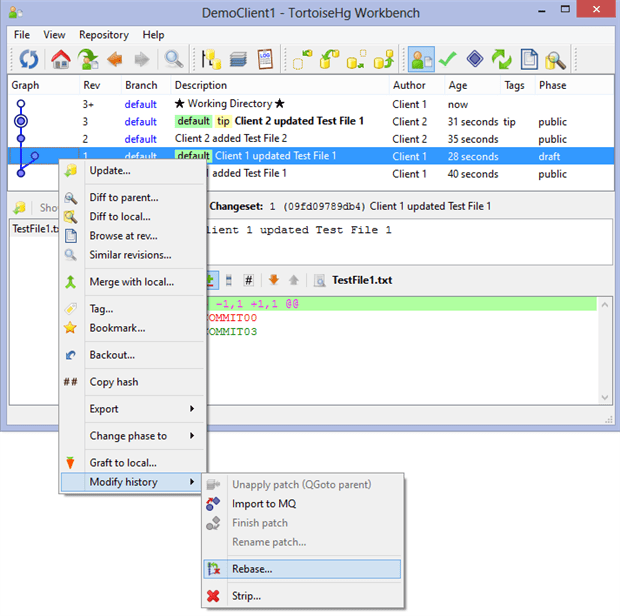Choose Bookmark... from the context menu
Image resolution: width=620 pixels, height=616 pixels.
[x=133, y=328]
